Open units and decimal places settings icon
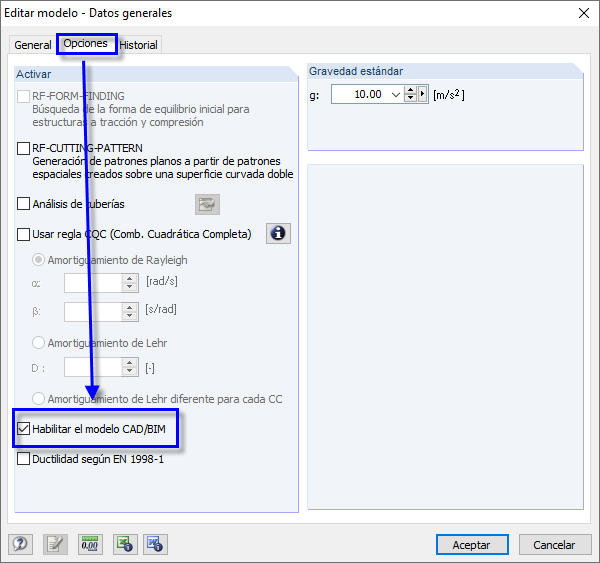This screenshot has width=600, height=563. tap(90, 544)
